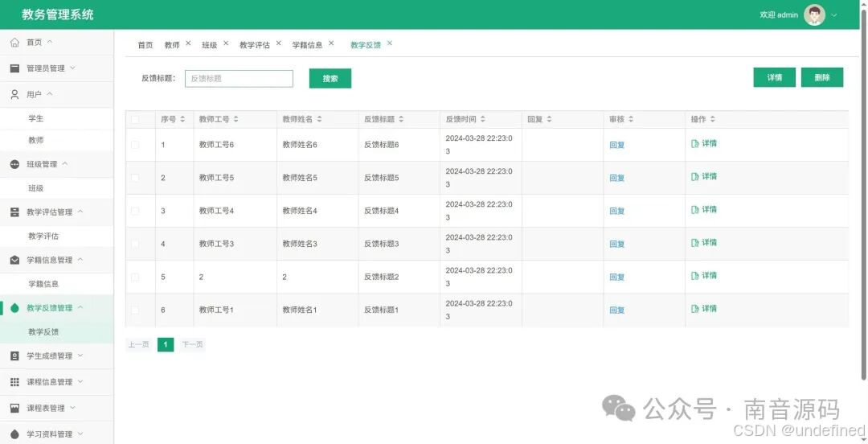This screenshot has height=444, width=868.
Task: Close the 教师 tab
Action: [188, 43]
